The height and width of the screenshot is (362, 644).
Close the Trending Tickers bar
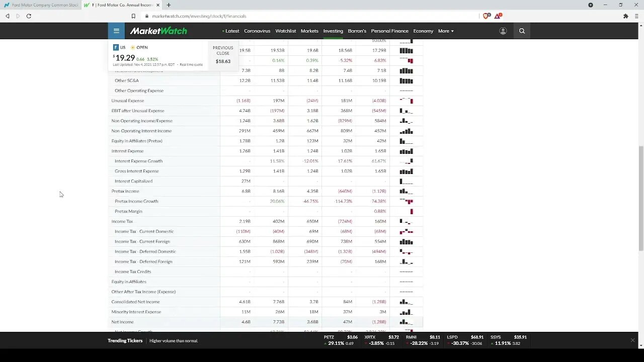pos(632,340)
